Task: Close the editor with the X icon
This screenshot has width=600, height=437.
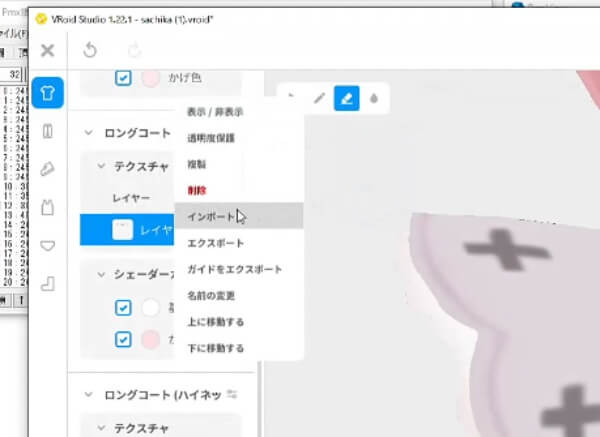Action: click(x=47, y=50)
